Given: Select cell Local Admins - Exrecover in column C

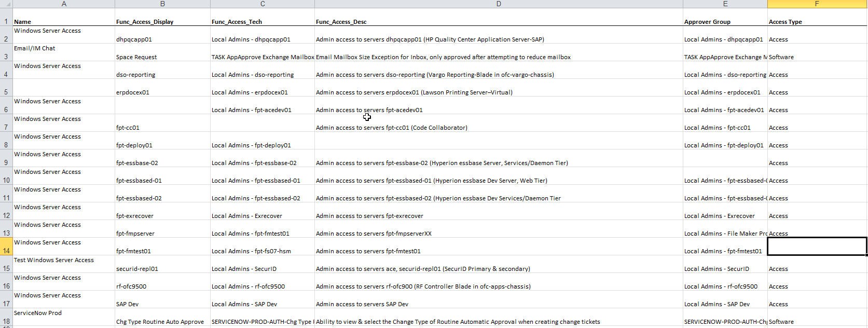Looking at the screenshot, I should coord(263,211).
